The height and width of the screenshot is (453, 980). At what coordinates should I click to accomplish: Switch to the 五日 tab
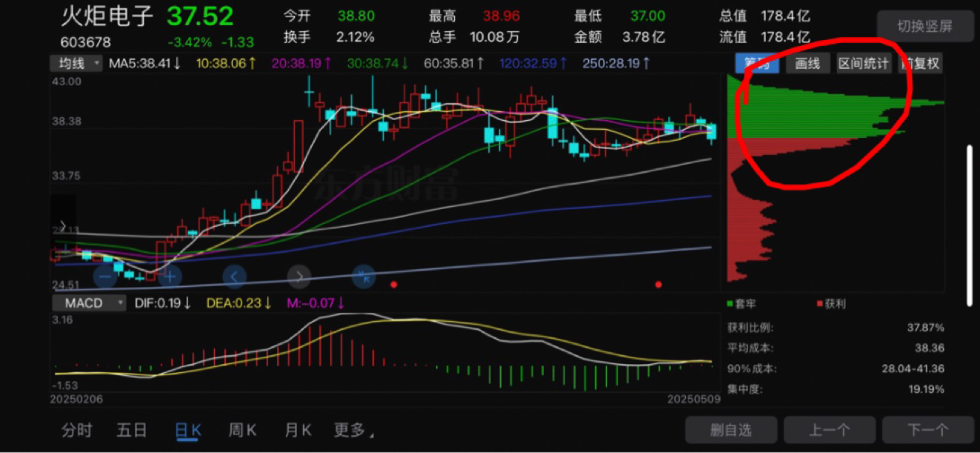click(x=132, y=430)
